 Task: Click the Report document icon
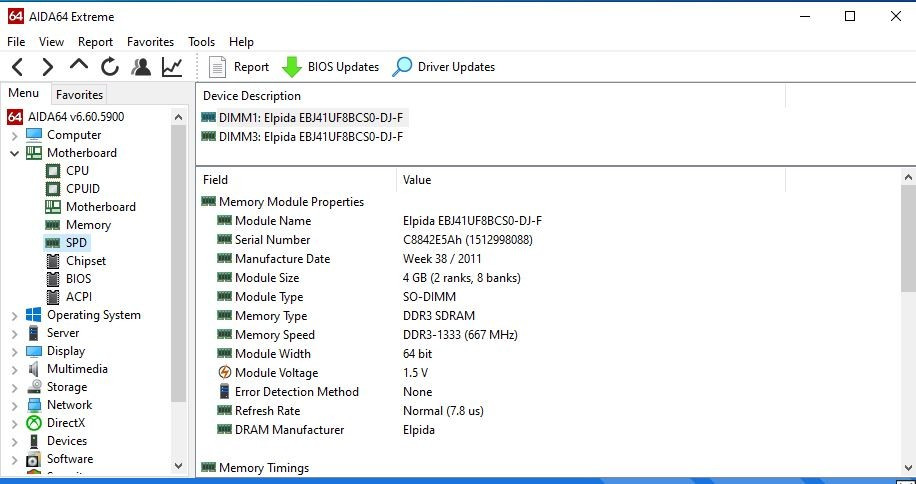[x=217, y=67]
